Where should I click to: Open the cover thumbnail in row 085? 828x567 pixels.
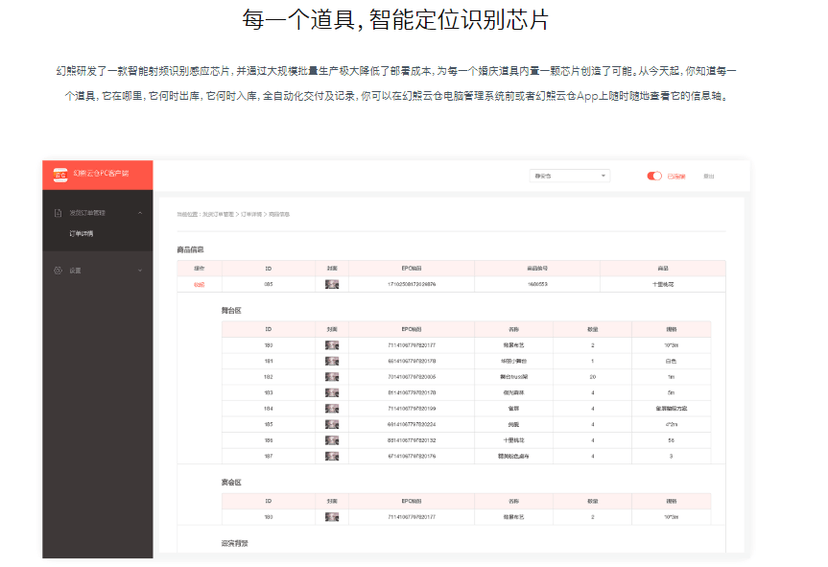pyautogui.click(x=332, y=285)
